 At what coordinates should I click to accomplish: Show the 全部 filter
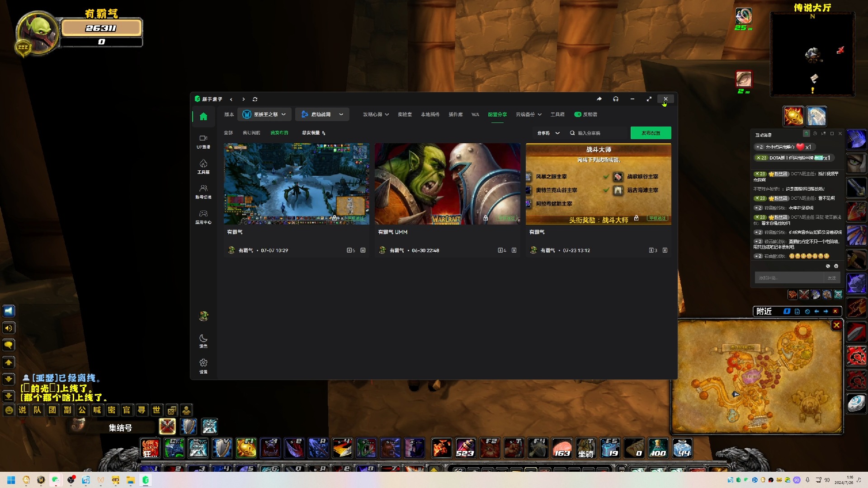click(228, 133)
